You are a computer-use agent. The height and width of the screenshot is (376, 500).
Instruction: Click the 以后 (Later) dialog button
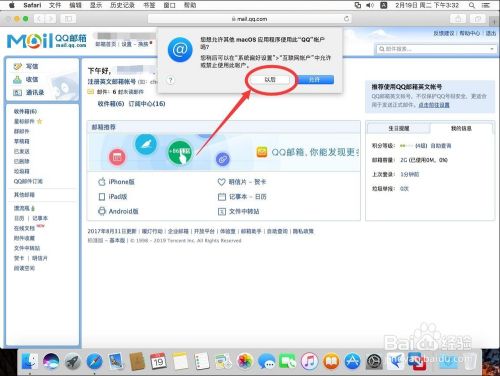tap(270, 80)
